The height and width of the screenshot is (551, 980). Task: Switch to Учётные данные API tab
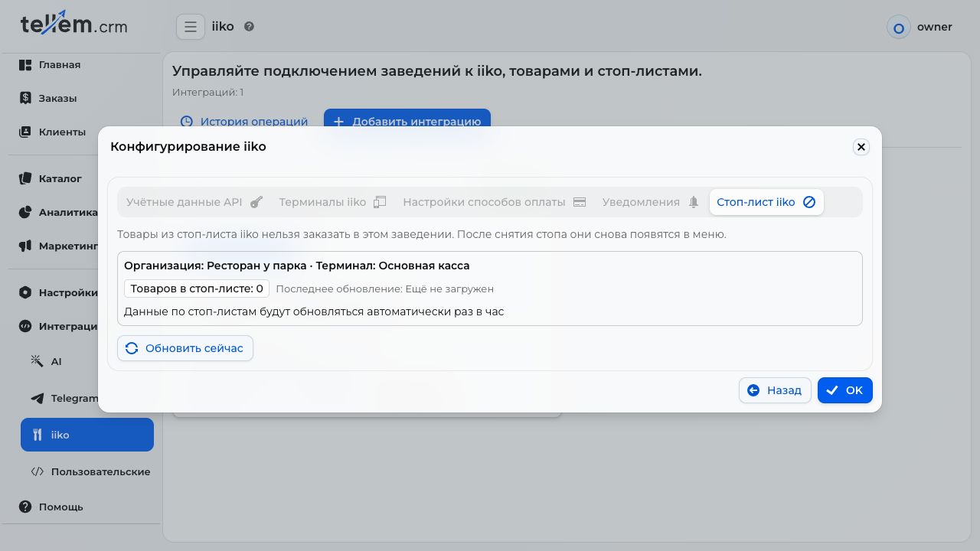click(x=194, y=202)
